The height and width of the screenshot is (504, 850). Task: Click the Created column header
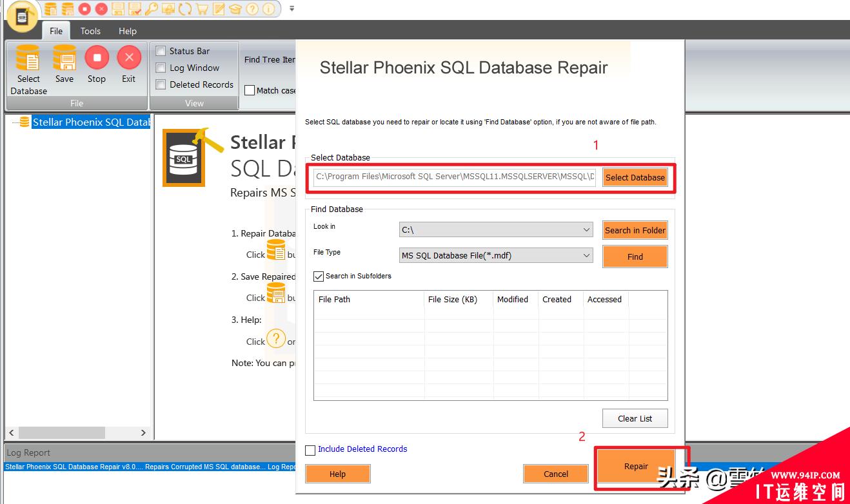[560, 299]
